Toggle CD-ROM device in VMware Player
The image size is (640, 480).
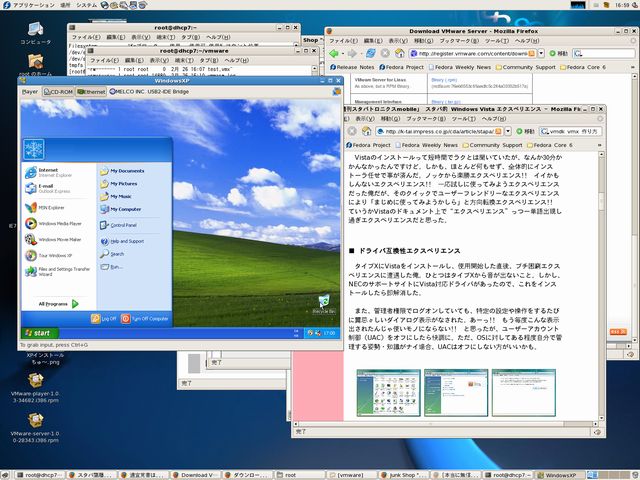pyautogui.click(x=58, y=92)
